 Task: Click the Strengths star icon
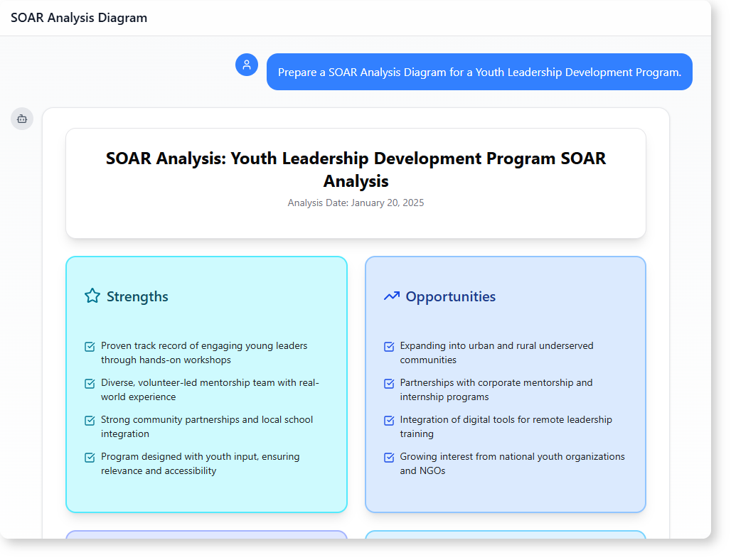[x=92, y=296]
